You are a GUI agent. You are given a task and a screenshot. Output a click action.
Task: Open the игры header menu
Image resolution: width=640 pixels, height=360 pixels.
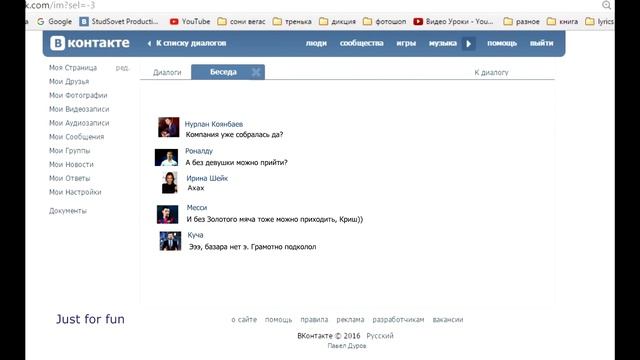pyautogui.click(x=406, y=43)
